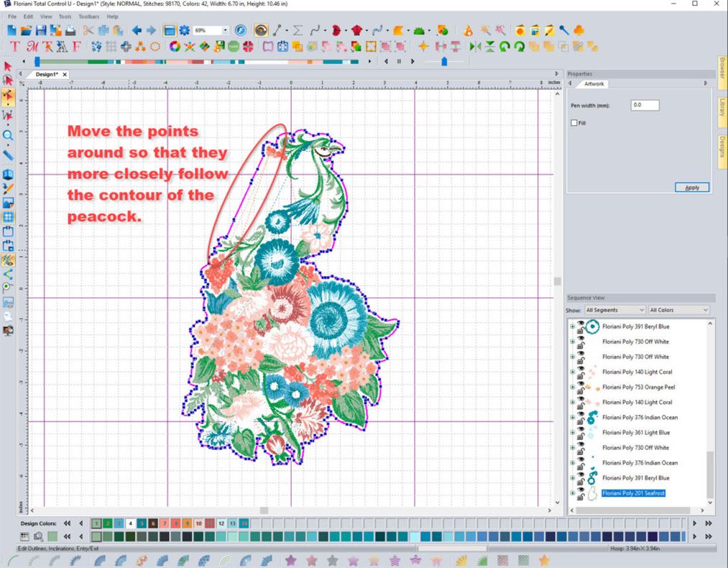
Task: Hide the Floriani Poly 391 Beryl Blue segment
Action: (579, 324)
